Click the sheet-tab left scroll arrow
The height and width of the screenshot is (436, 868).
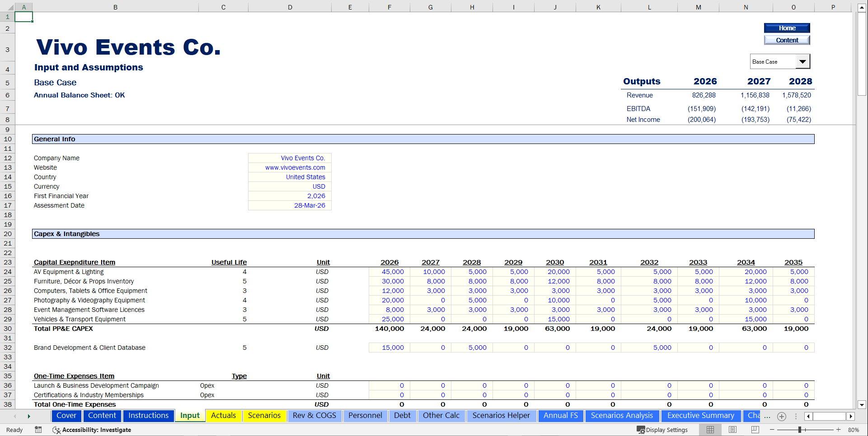(15, 416)
